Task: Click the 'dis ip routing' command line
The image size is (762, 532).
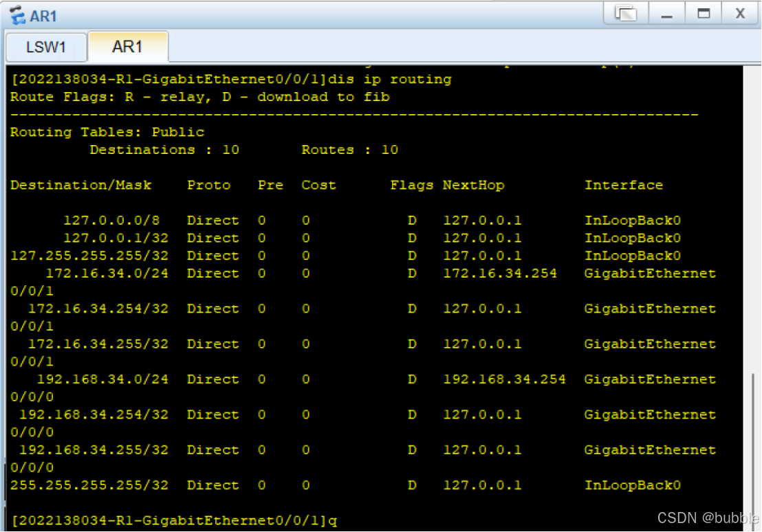Action: (x=231, y=79)
